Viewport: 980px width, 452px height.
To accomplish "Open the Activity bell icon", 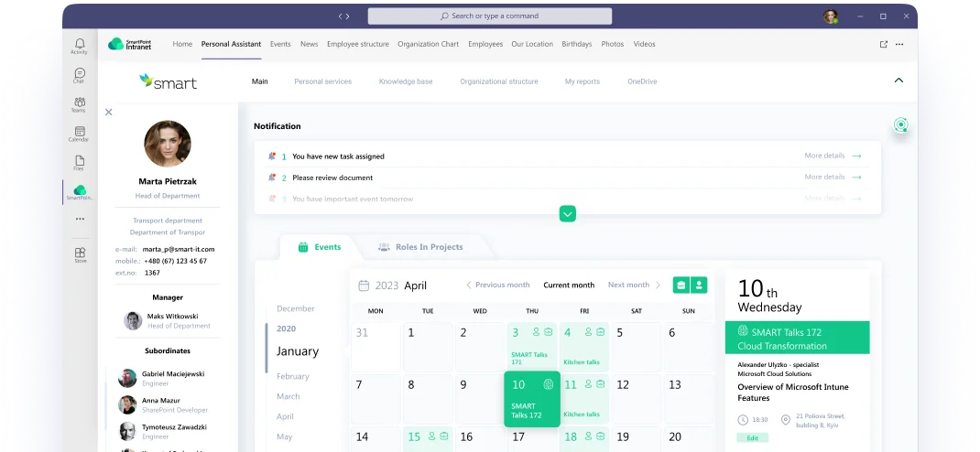I will [x=80, y=46].
